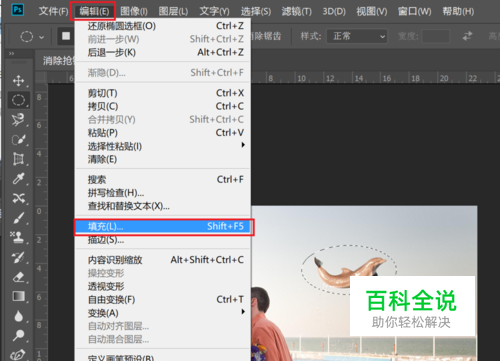
Task: Select the Content-Aware Move tool
Action: tap(18, 198)
